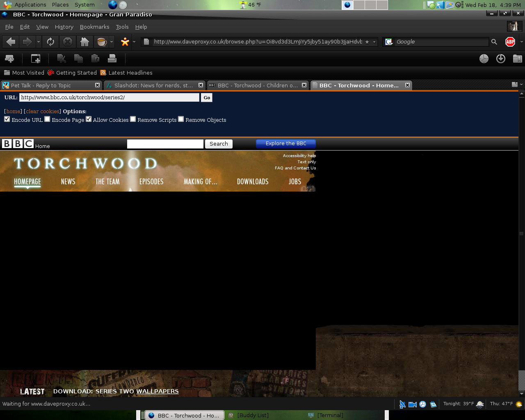
Task: Expand the dropdown arrow next to ABP
Action: (521, 42)
